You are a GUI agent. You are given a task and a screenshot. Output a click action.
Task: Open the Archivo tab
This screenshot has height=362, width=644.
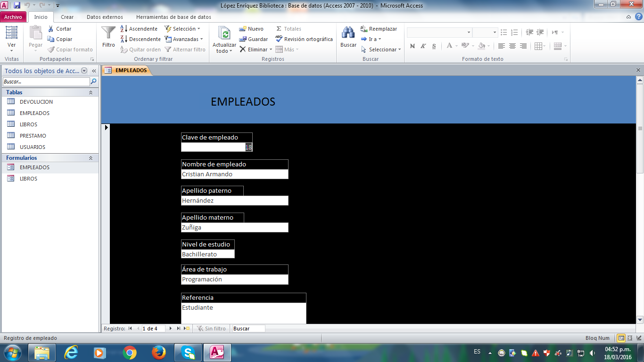pos(13,17)
